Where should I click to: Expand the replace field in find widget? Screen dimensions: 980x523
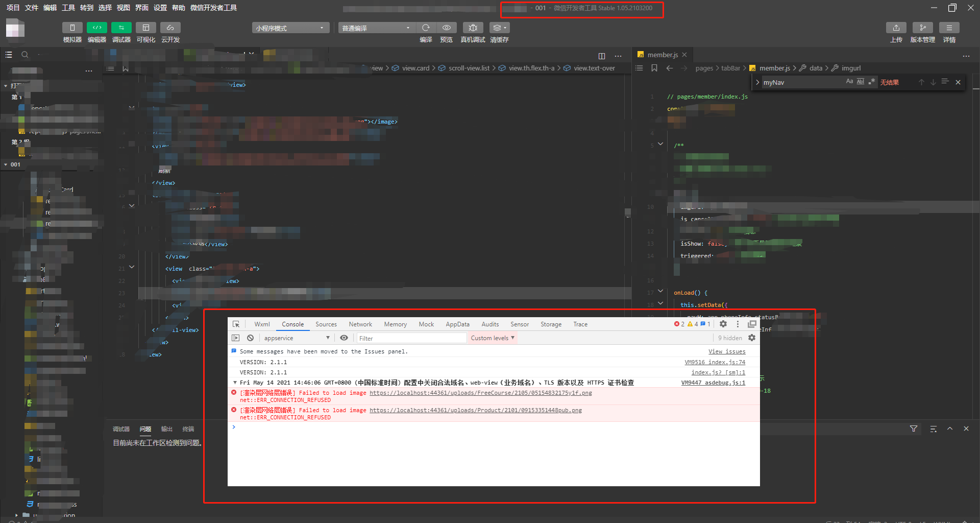click(757, 82)
